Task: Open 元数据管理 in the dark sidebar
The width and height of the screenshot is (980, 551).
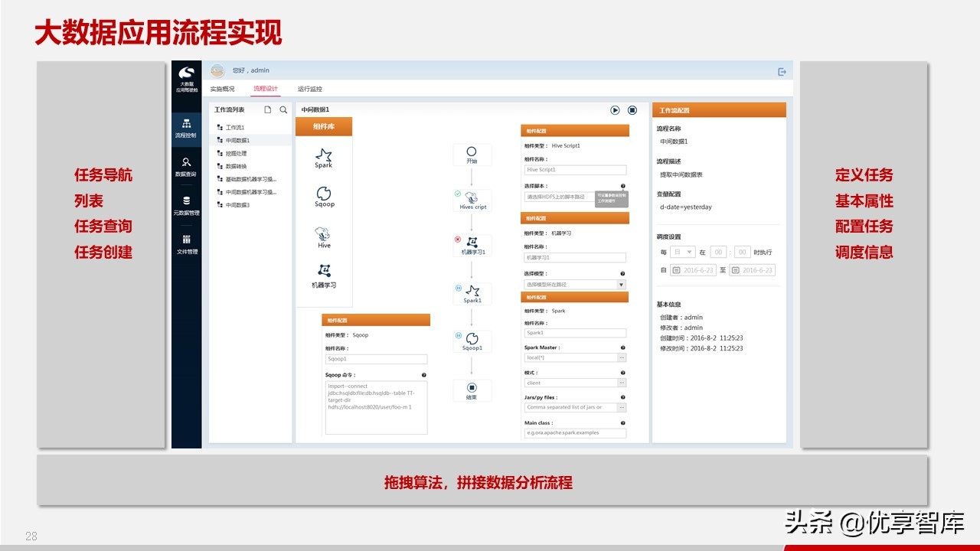Action: point(186,205)
